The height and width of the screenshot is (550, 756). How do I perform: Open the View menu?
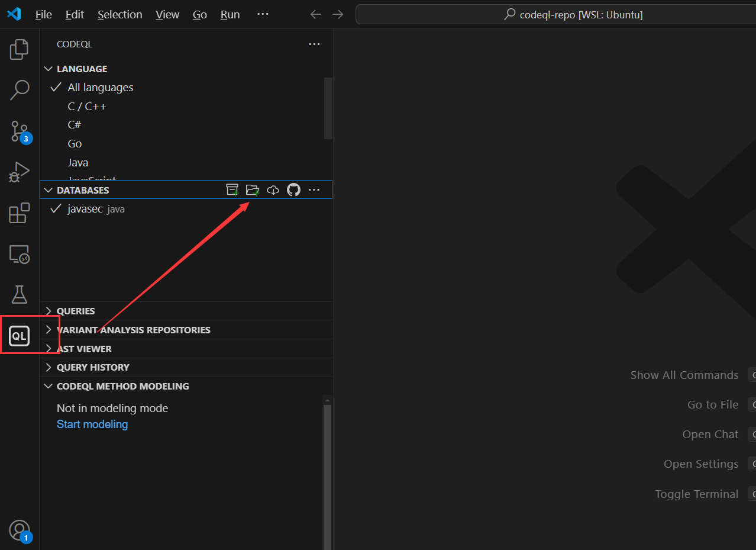(167, 14)
